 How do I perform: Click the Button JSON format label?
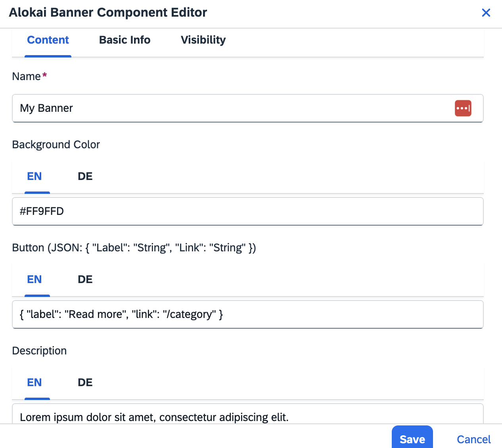coord(134,248)
